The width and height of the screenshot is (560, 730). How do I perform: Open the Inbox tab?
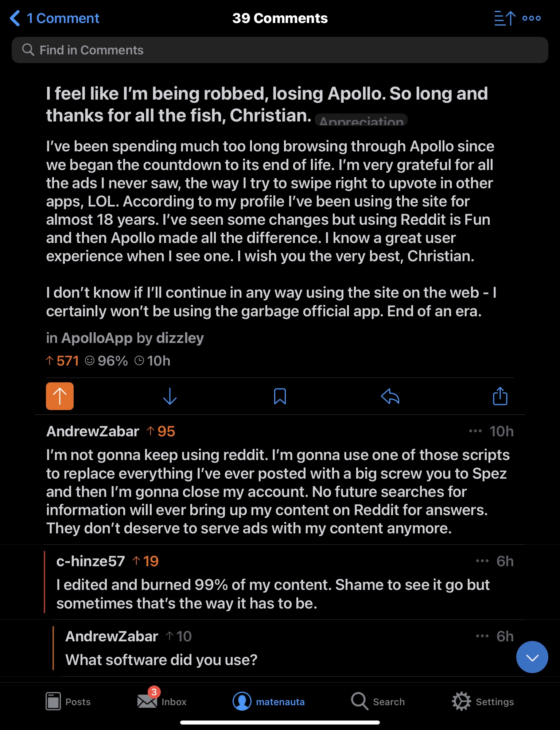point(162,701)
